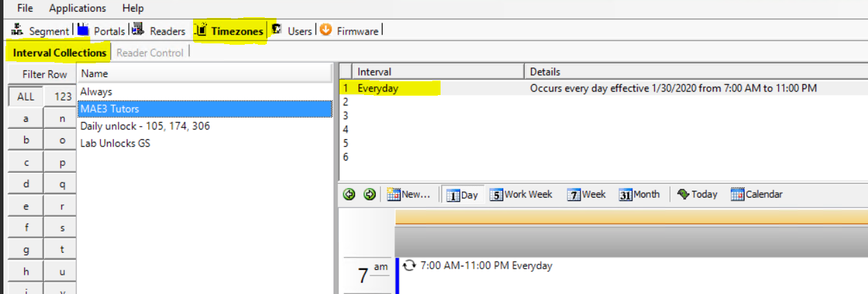
Task: Open the File menu
Action: coord(25,8)
